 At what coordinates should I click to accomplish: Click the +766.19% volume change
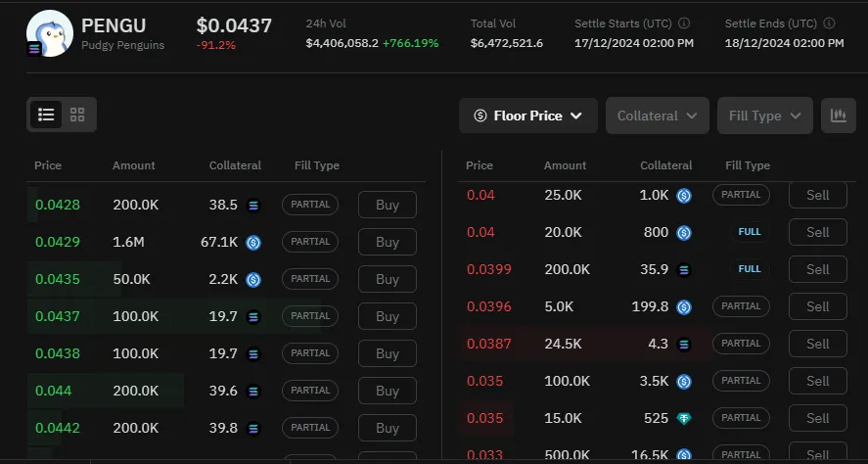pos(411,43)
